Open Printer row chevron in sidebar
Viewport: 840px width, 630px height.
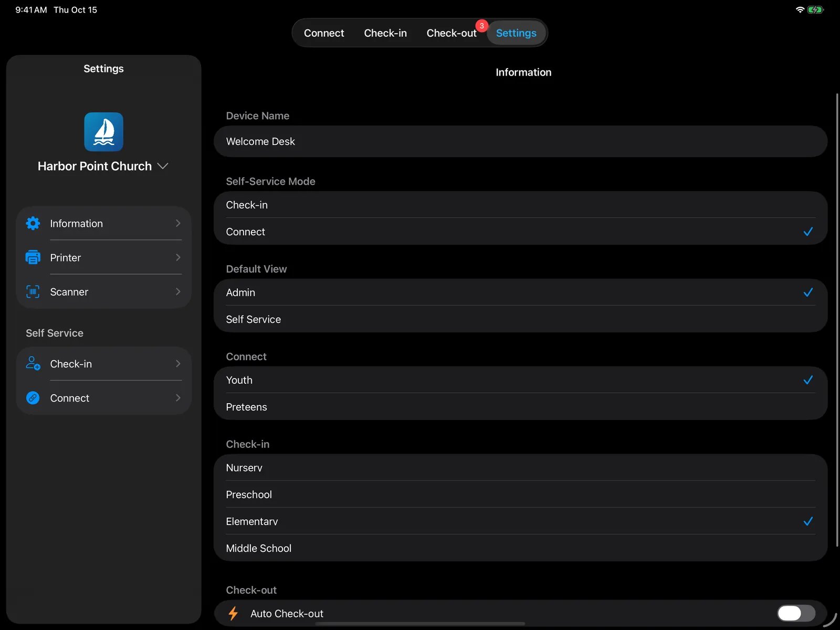coord(178,257)
